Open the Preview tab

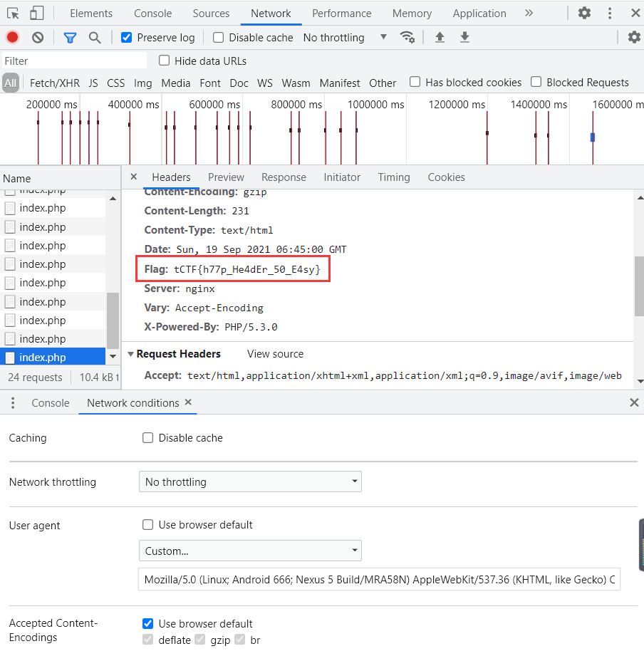click(x=226, y=177)
